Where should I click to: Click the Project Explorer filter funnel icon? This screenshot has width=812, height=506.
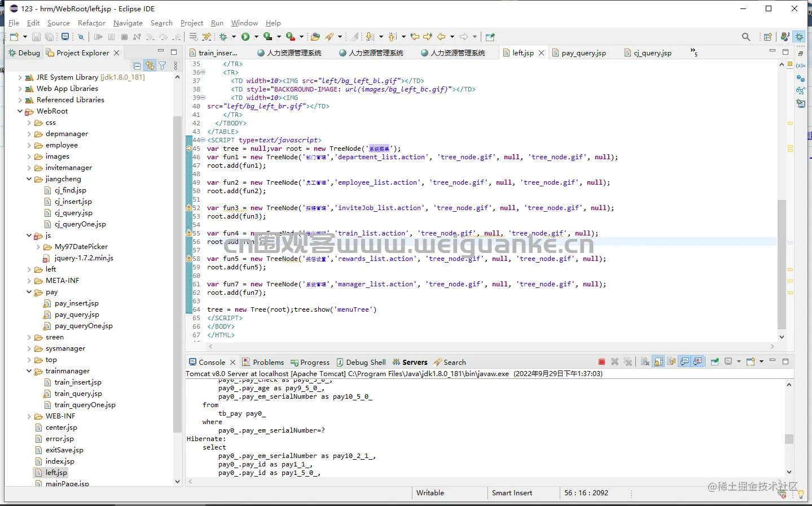click(163, 66)
